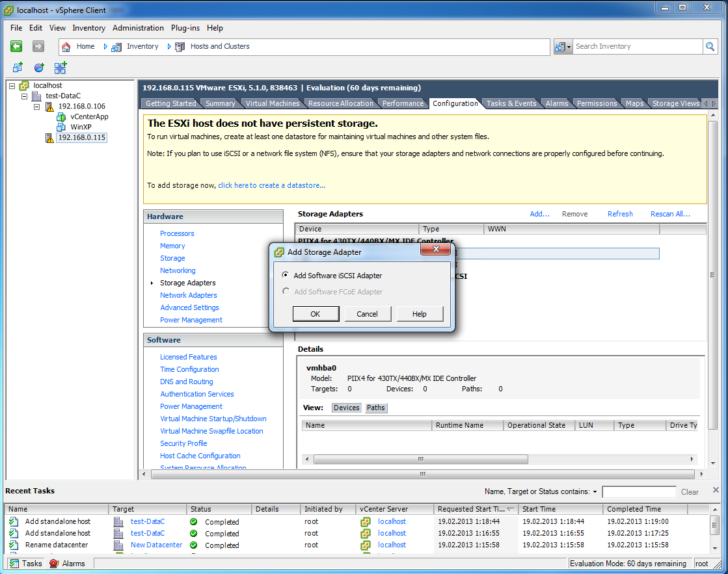Click the gray Forward navigation arrow
The image size is (728, 574).
tap(38, 46)
